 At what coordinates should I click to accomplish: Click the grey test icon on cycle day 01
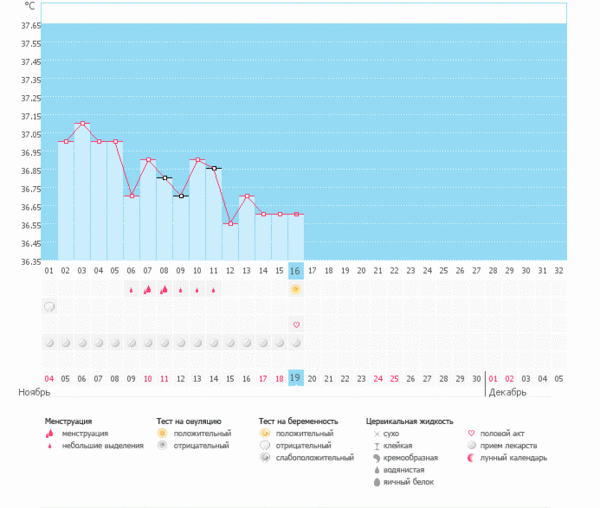[x=49, y=307]
